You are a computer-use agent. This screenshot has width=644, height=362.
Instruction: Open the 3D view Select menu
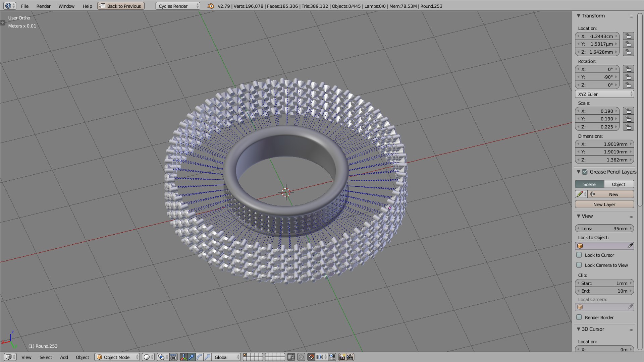pos(46,357)
